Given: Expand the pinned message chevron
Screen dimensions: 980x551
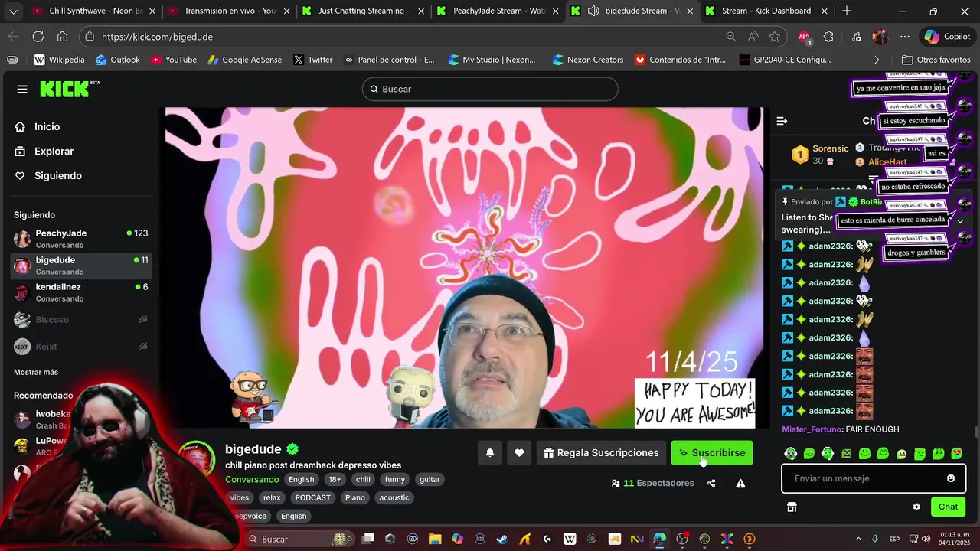Looking at the screenshot, I should pos(960,221).
